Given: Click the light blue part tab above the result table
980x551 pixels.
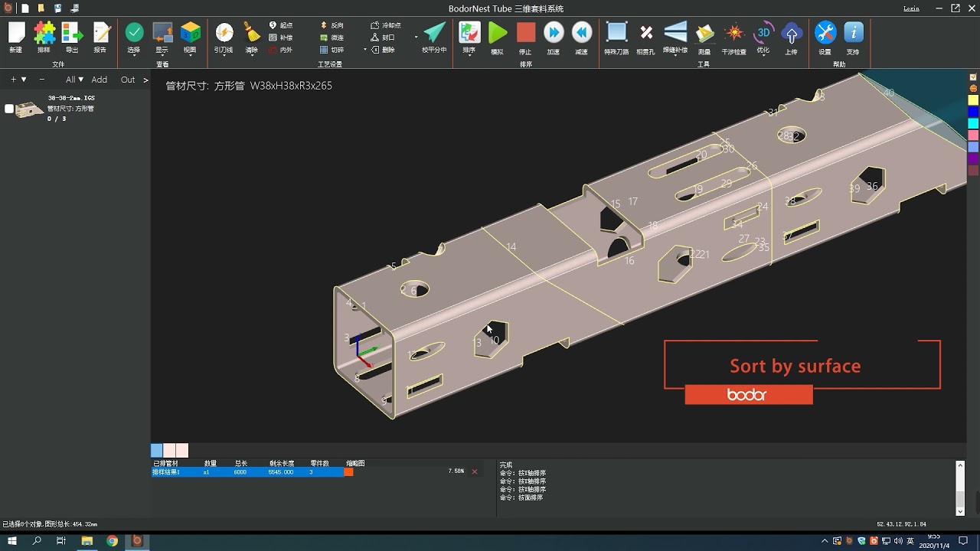Looking at the screenshot, I should click(x=157, y=451).
